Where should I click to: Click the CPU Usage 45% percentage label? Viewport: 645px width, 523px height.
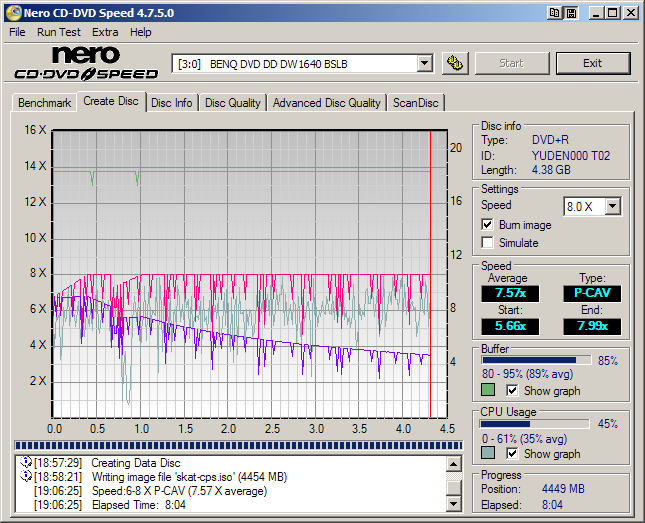pos(608,424)
